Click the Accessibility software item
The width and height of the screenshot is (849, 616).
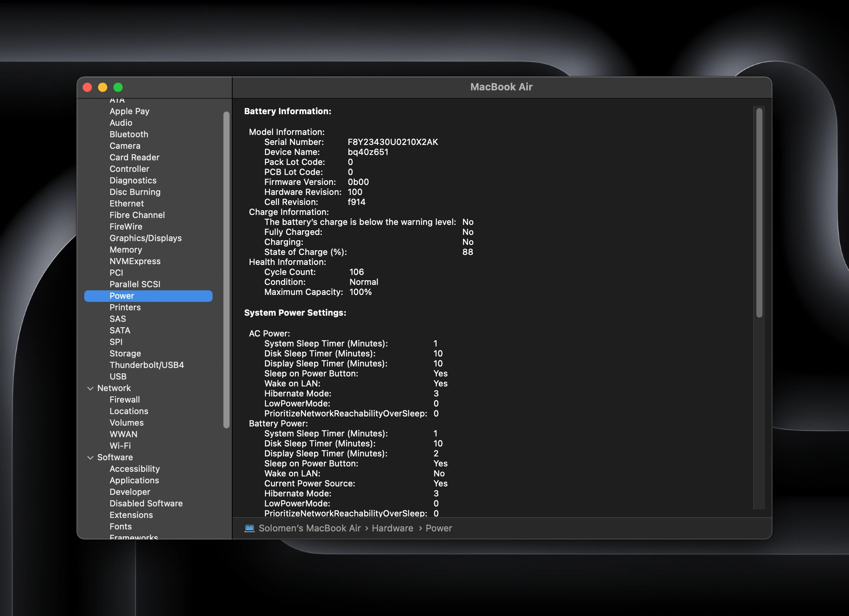click(135, 468)
